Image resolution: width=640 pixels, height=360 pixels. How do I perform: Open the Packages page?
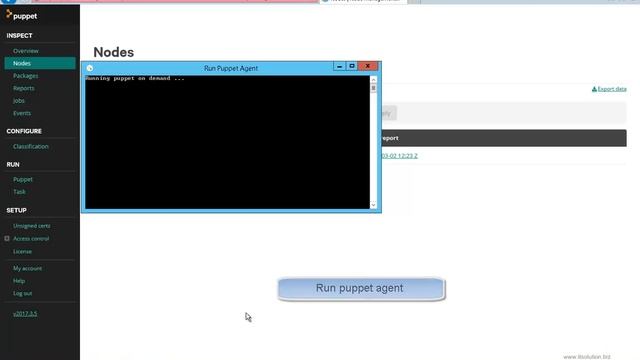tap(25, 76)
